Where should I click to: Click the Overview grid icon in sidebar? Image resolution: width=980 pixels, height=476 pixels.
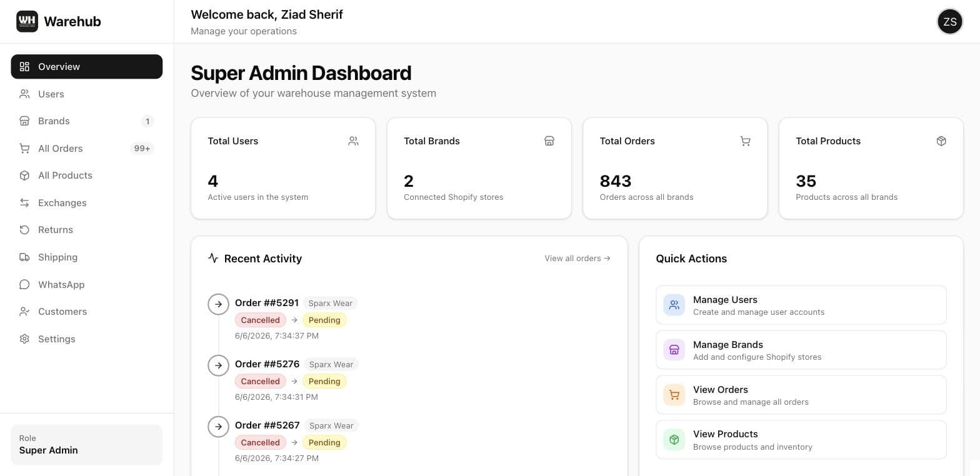pyautogui.click(x=24, y=67)
